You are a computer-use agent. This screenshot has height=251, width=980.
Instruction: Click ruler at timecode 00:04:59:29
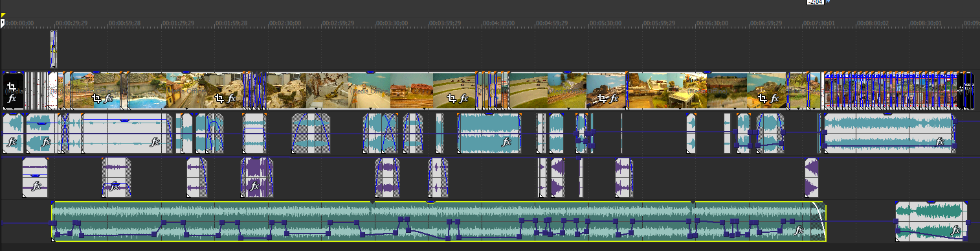551,23
